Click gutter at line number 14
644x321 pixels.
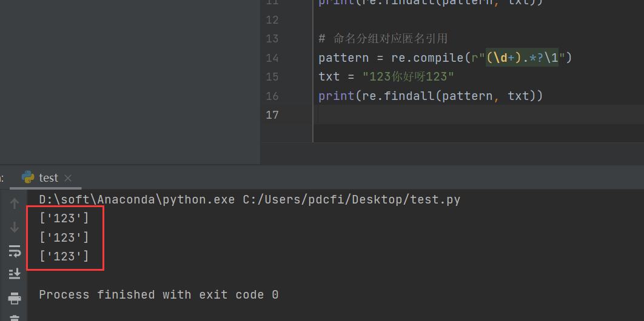pos(272,58)
